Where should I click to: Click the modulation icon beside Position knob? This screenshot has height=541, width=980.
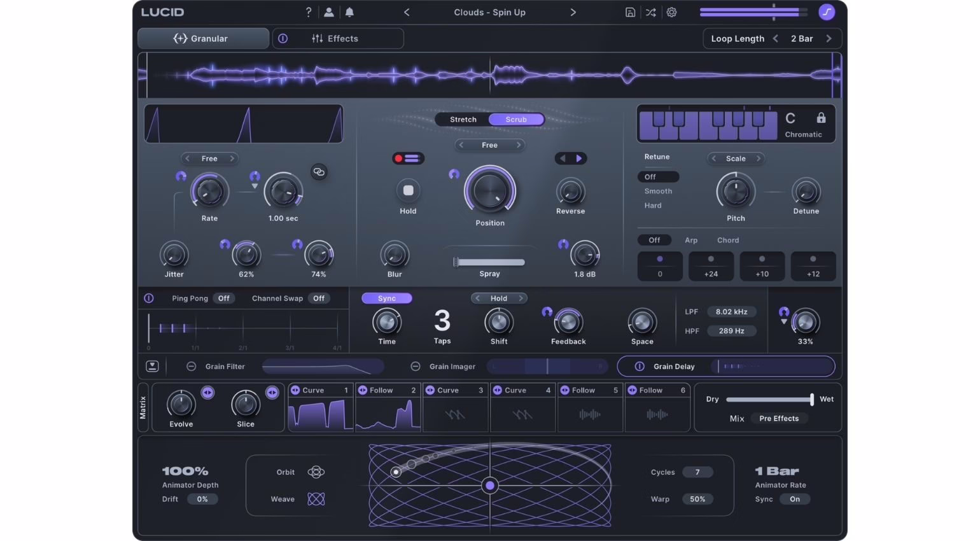(x=454, y=174)
